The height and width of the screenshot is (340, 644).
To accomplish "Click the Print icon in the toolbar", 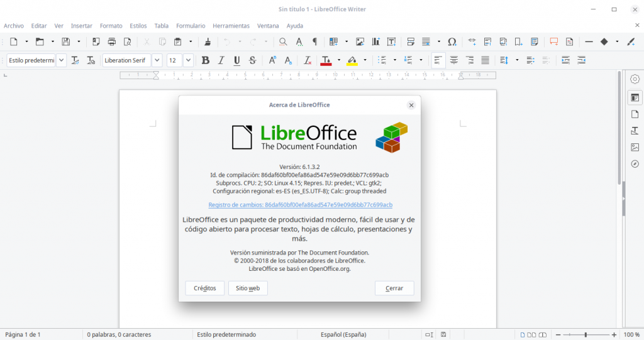I will (112, 41).
